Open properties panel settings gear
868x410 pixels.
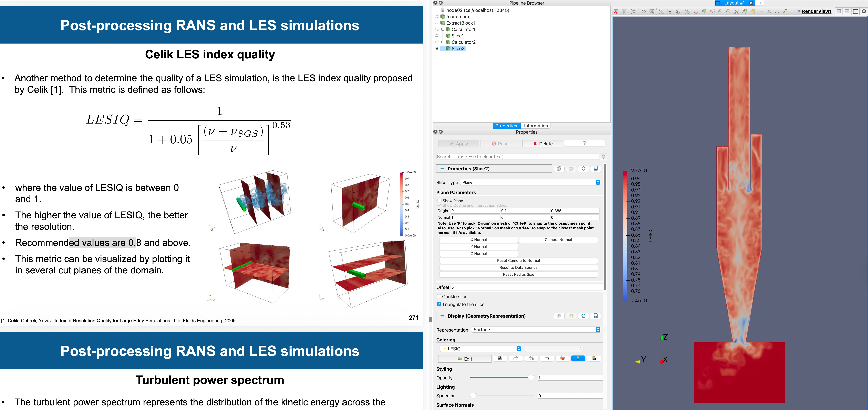(603, 156)
